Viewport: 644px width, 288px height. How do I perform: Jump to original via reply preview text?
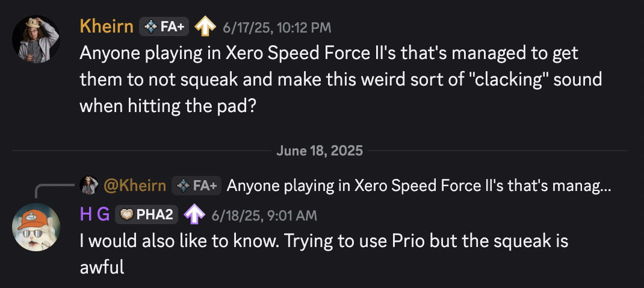click(418, 186)
